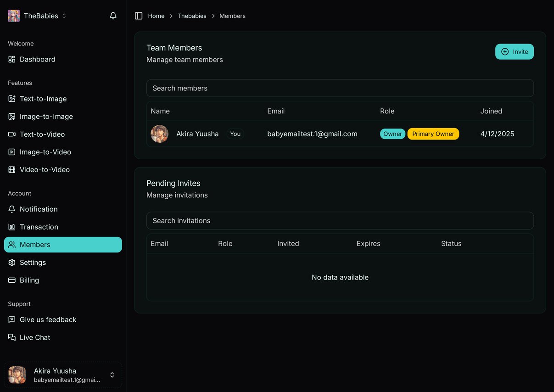
Task: Open the Akira Yuusha account menu
Action: click(62, 375)
